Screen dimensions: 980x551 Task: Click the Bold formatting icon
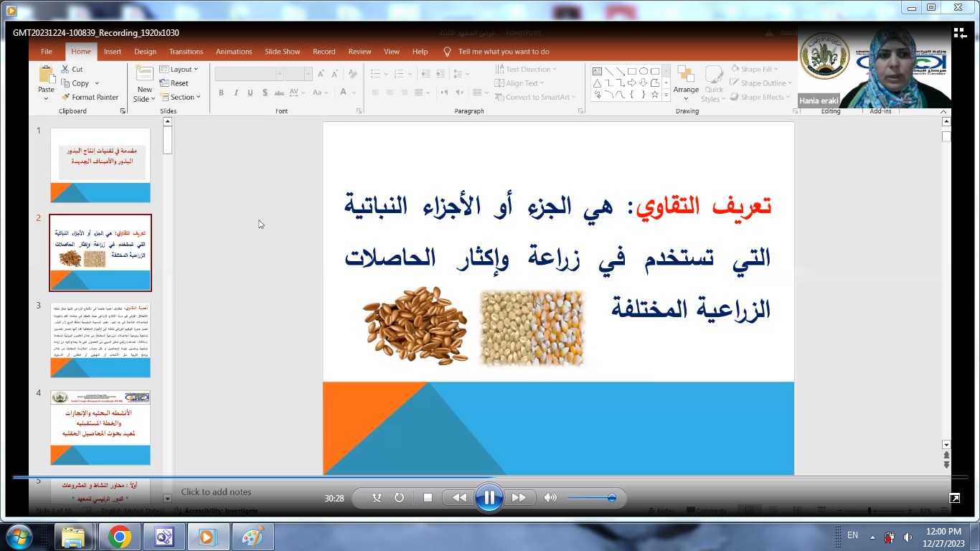221,93
